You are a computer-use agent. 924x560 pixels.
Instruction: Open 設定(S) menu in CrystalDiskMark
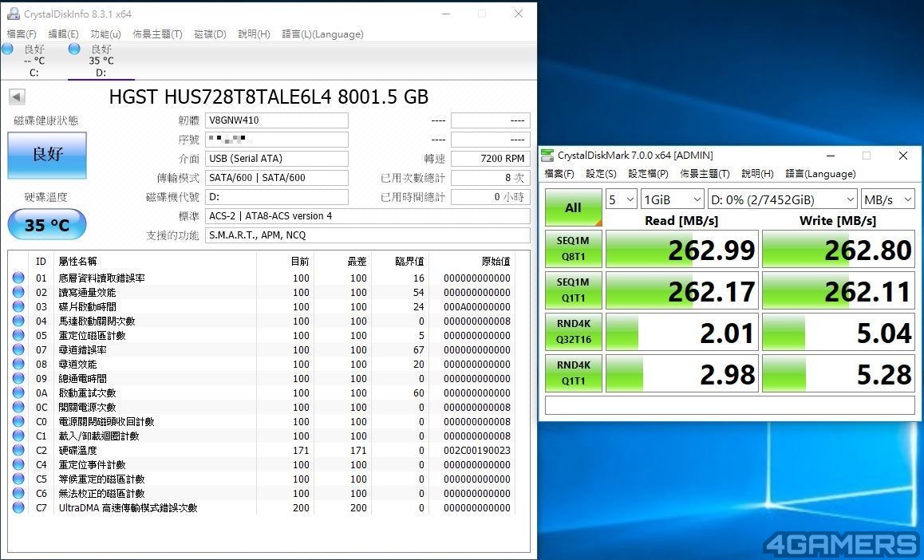(601, 174)
